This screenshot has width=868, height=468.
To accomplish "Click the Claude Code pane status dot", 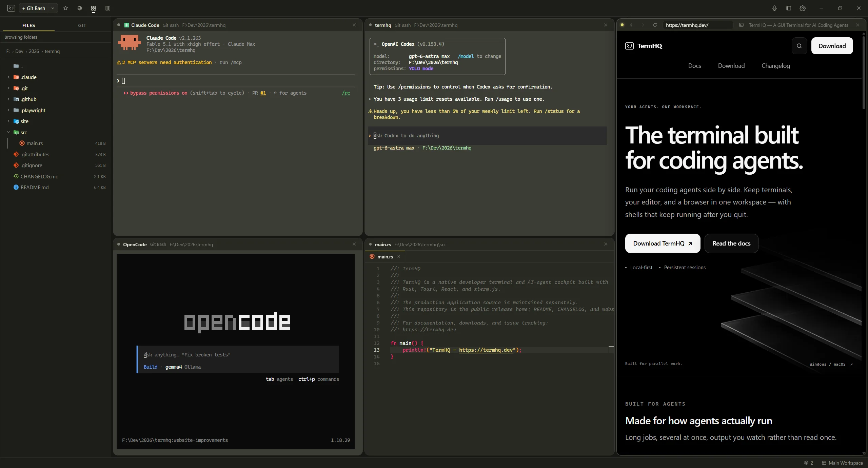I will click(119, 25).
